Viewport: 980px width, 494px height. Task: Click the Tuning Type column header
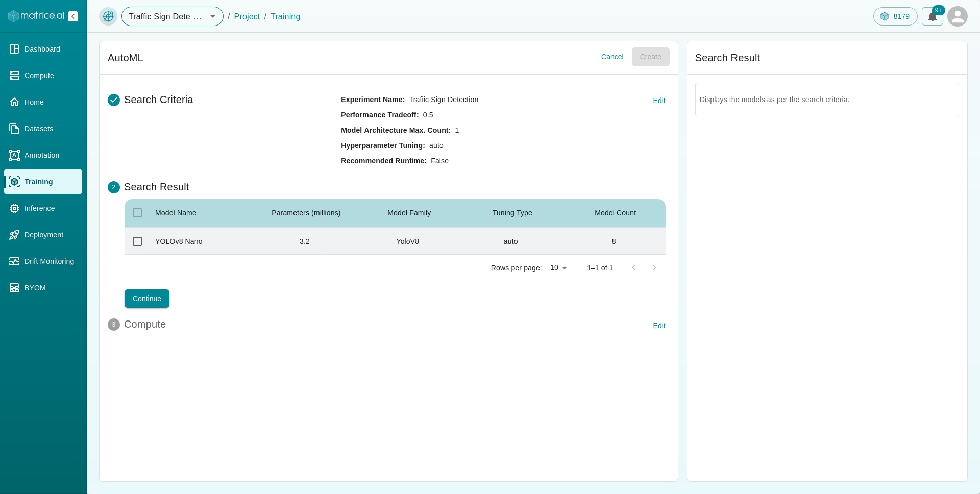(512, 213)
